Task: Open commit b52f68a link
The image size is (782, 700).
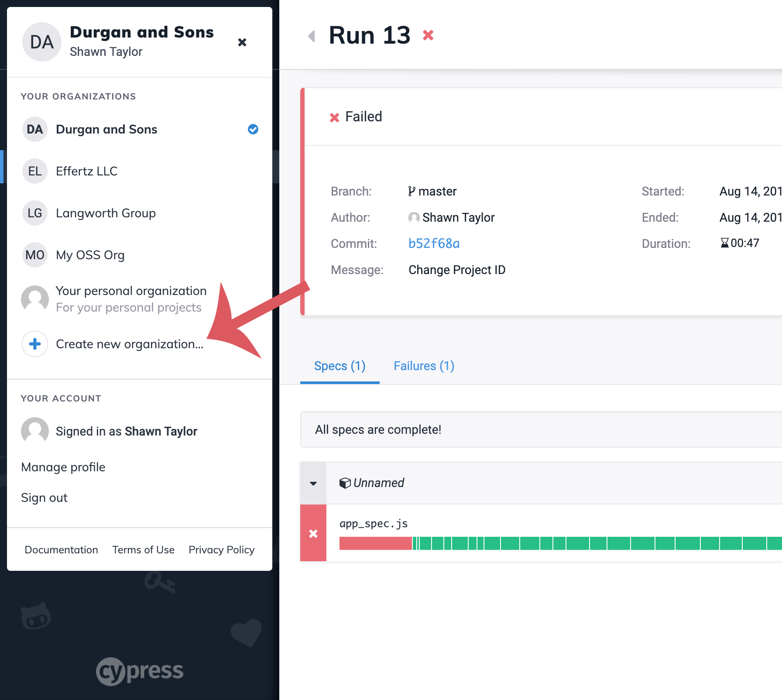Action: coord(434,244)
